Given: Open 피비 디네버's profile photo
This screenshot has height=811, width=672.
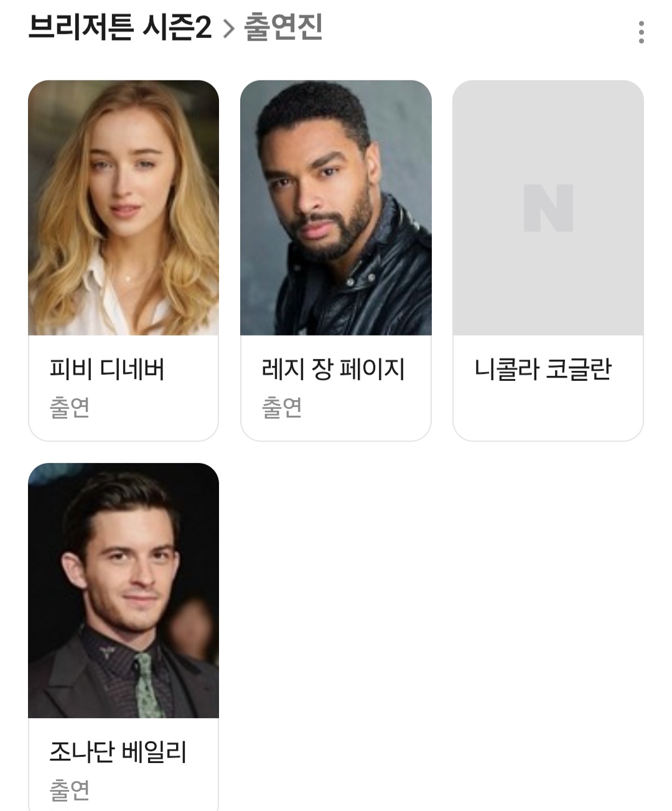Looking at the screenshot, I should [123, 208].
